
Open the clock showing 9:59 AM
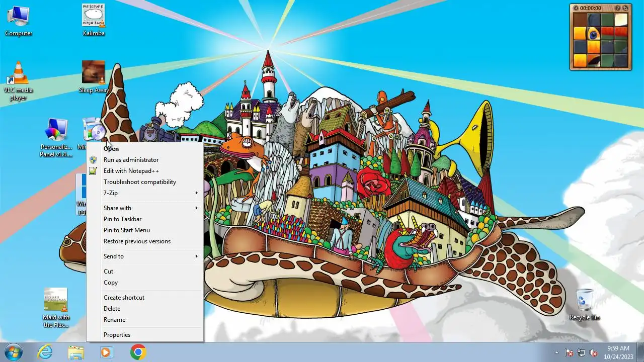(618, 352)
